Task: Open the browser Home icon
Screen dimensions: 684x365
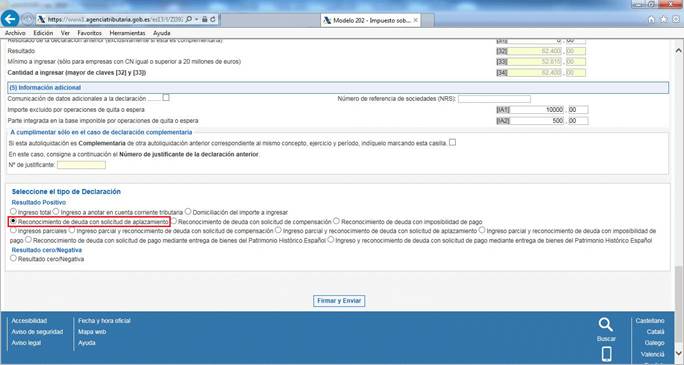Action: [x=651, y=20]
